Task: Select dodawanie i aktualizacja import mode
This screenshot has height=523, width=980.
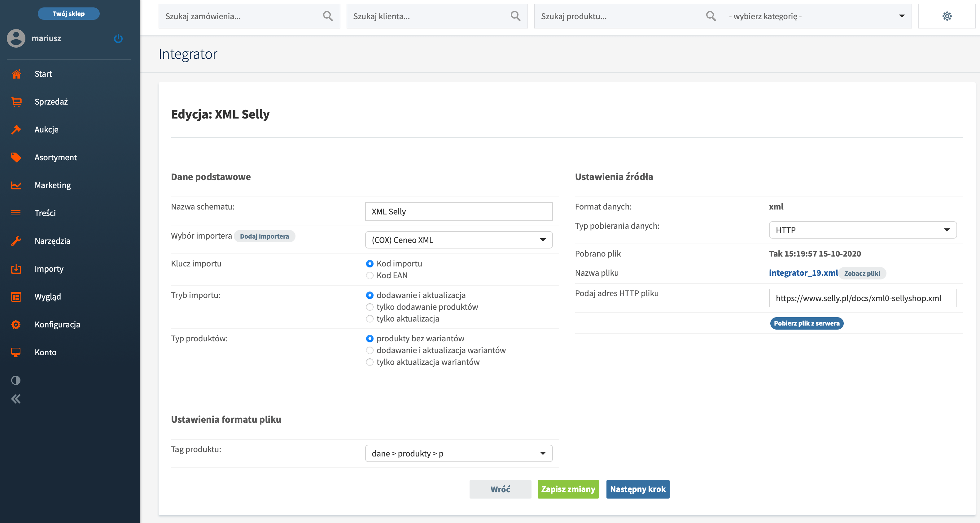Action: pyautogui.click(x=370, y=295)
